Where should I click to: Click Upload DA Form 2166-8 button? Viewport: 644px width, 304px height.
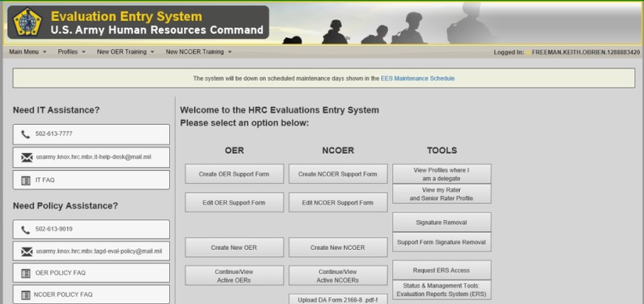point(338,299)
